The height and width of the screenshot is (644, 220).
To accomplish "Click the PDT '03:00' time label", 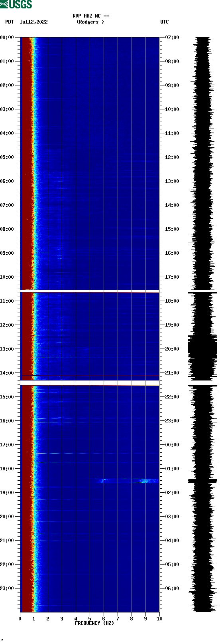I will coord(7,109).
